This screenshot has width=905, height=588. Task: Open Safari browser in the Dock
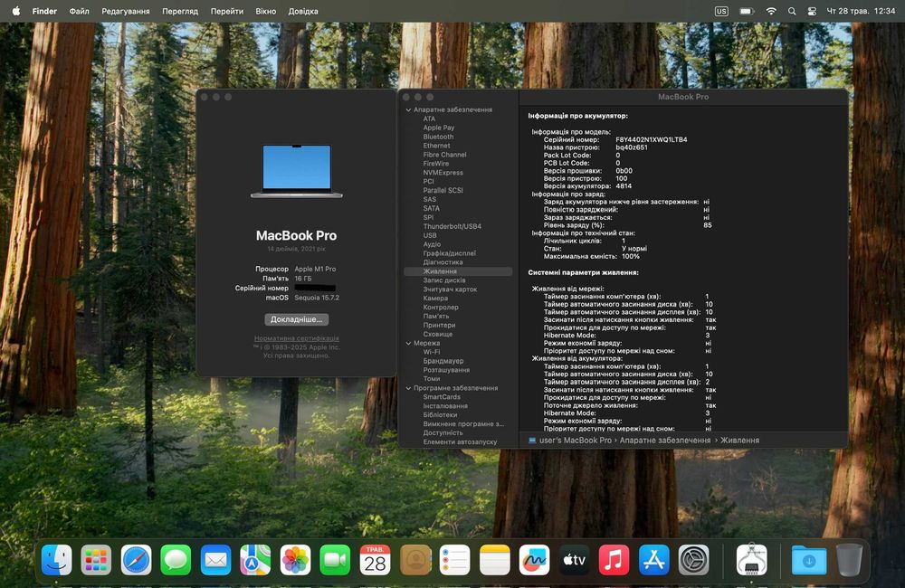[137, 560]
